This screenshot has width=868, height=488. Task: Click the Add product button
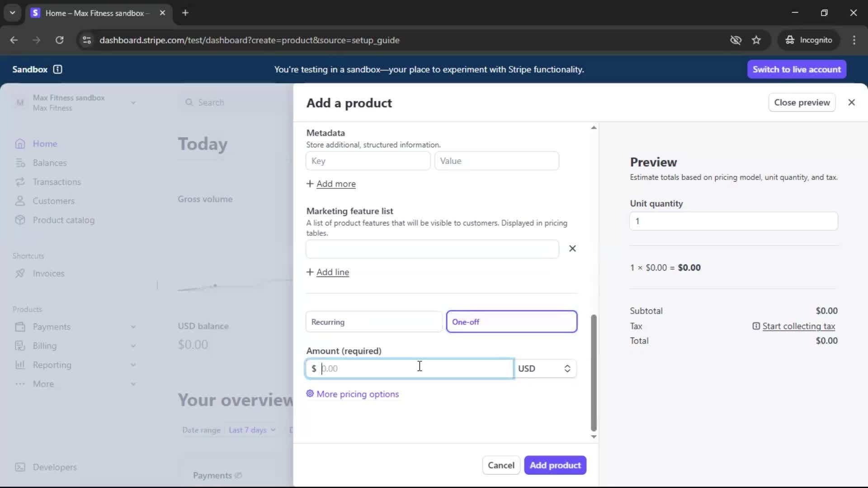[555, 465]
